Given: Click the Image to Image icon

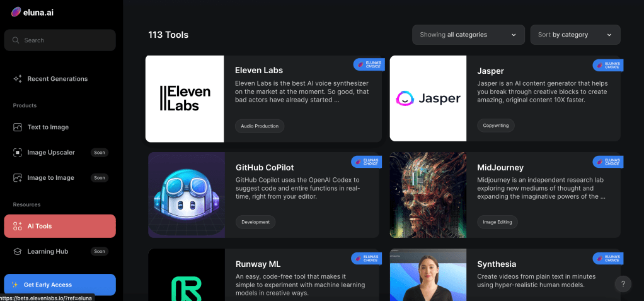Looking at the screenshot, I should coord(17,178).
